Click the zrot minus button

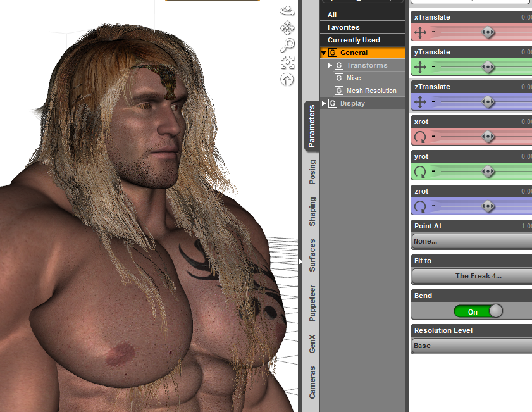[433, 206]
